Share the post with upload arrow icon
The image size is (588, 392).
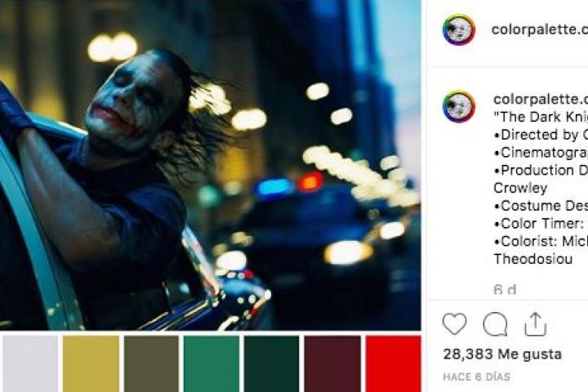(x=535, y=323)
